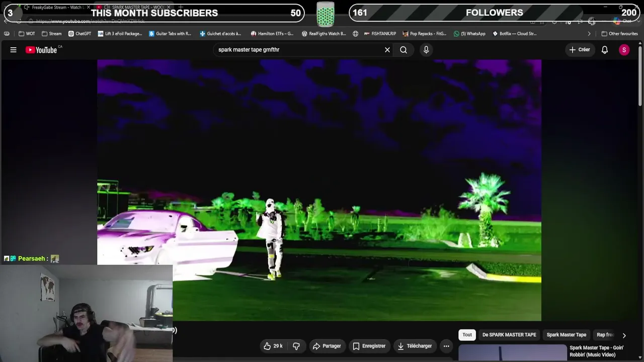Open the RealFigths Watch bookmark

324,34
